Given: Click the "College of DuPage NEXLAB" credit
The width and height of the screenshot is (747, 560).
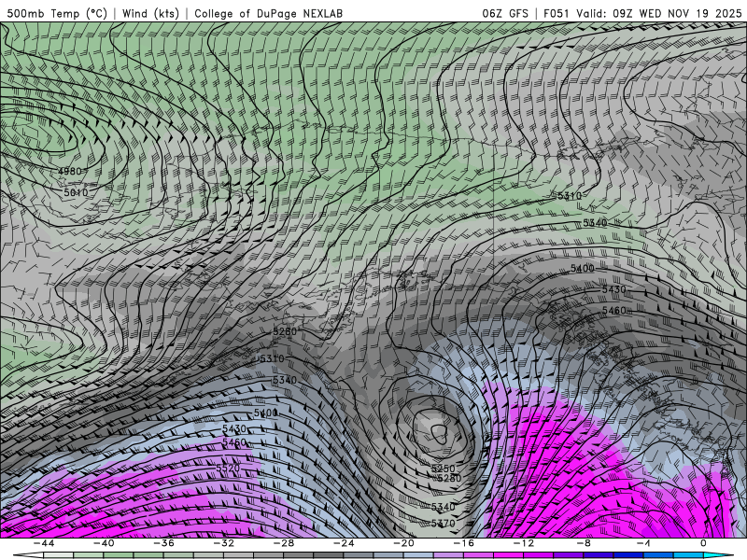Looking at the screenshot, I should coord(268,13).
